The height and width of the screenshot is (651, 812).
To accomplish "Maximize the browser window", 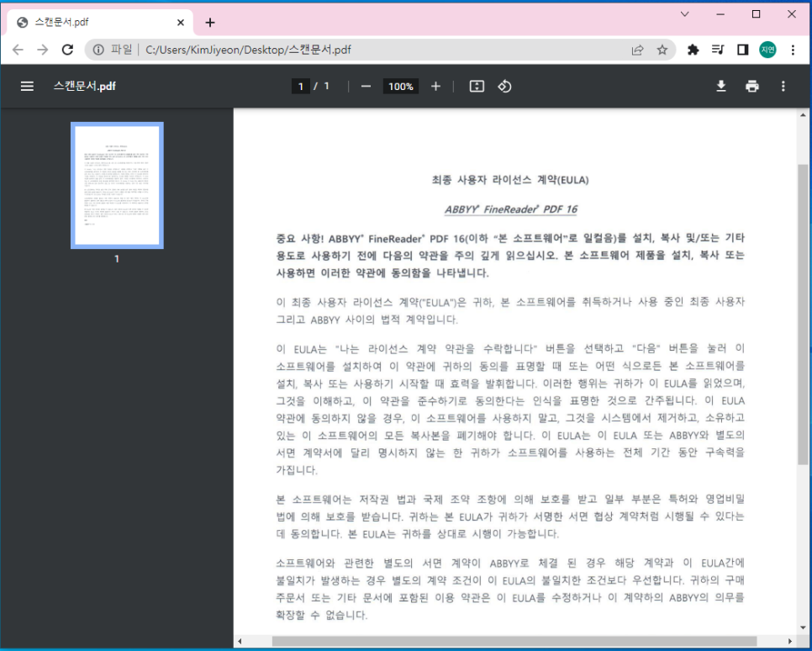I will (x=756, y=14).
